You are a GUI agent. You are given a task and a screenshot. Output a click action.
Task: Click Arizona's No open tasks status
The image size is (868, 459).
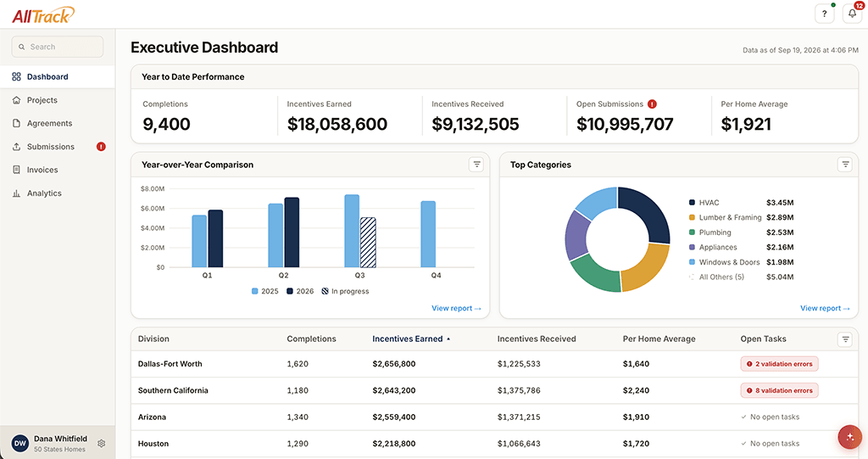tap(770, 417)
